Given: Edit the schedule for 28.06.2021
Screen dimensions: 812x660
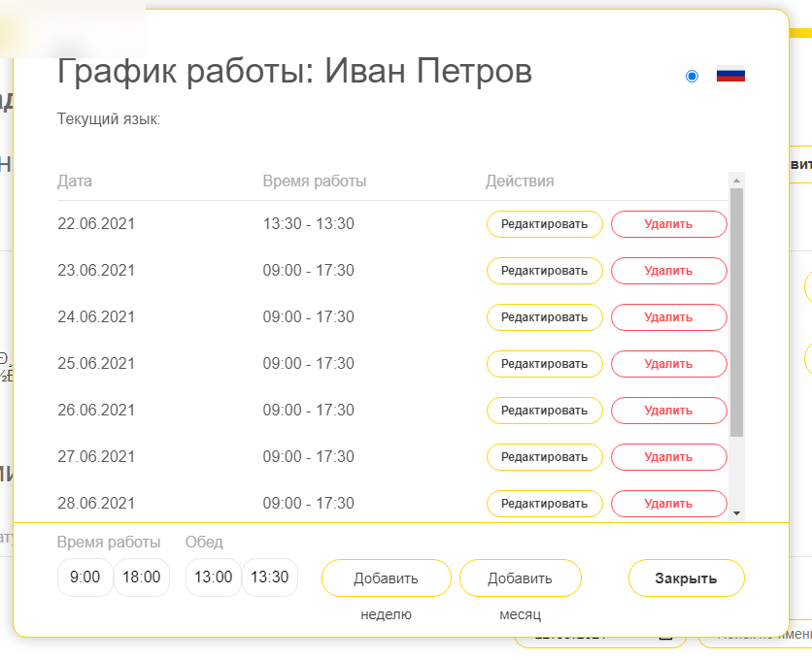Looking at the screenshot, I should pos(544,504).
